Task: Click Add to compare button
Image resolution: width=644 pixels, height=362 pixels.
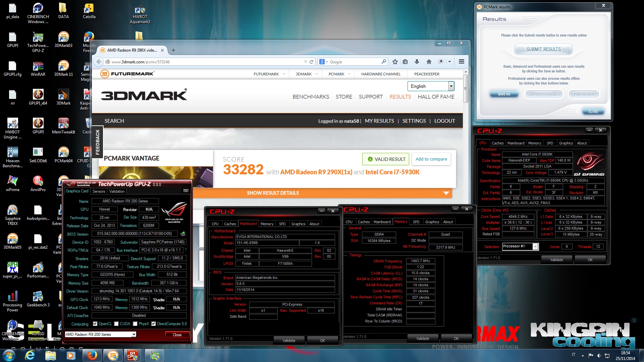Action: pyautogui.click(x=431, y=159)
